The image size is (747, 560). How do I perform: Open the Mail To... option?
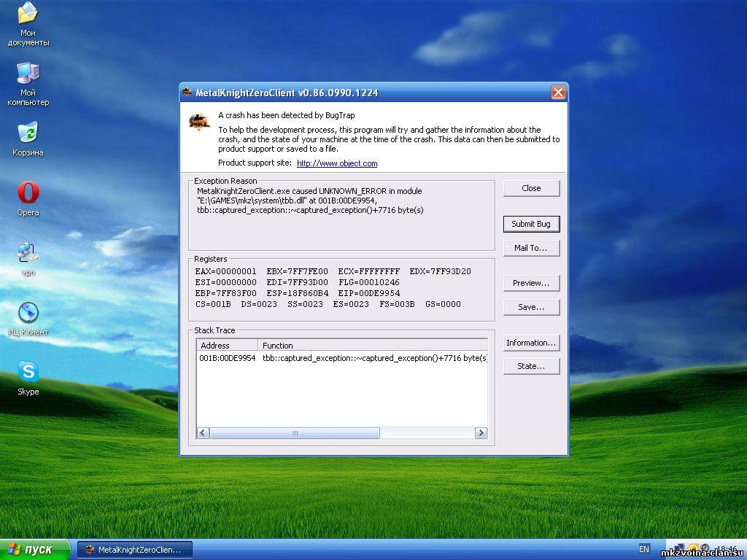tap(531, 248)
